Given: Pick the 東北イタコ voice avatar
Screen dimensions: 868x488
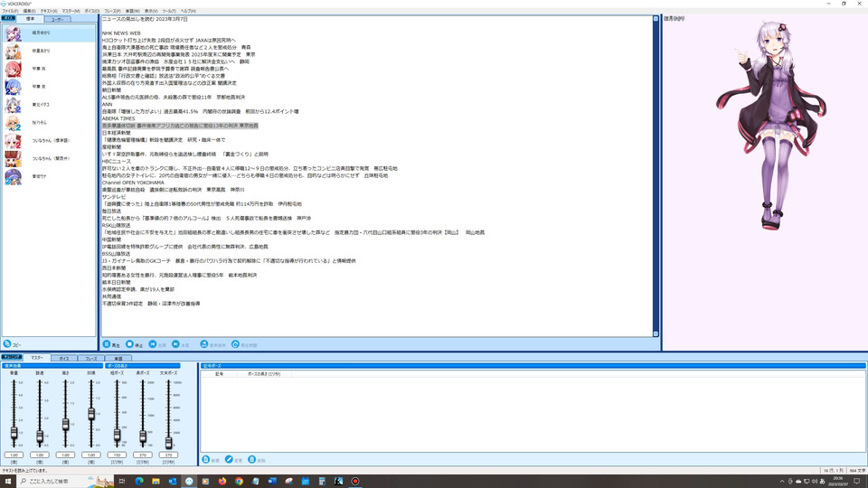Looking at the screenshot, I should 14,105.
